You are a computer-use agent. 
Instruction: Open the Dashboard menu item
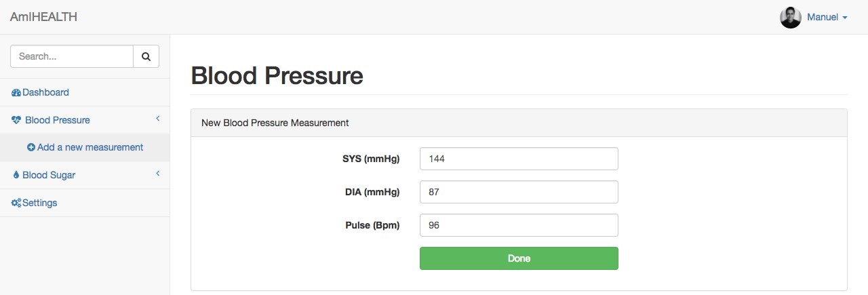click(x=45, y=92)
